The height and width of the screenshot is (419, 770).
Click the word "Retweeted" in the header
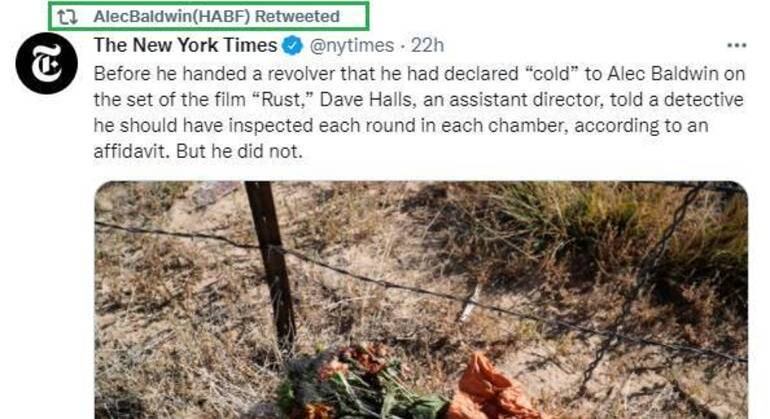click(x=297, y=16)
